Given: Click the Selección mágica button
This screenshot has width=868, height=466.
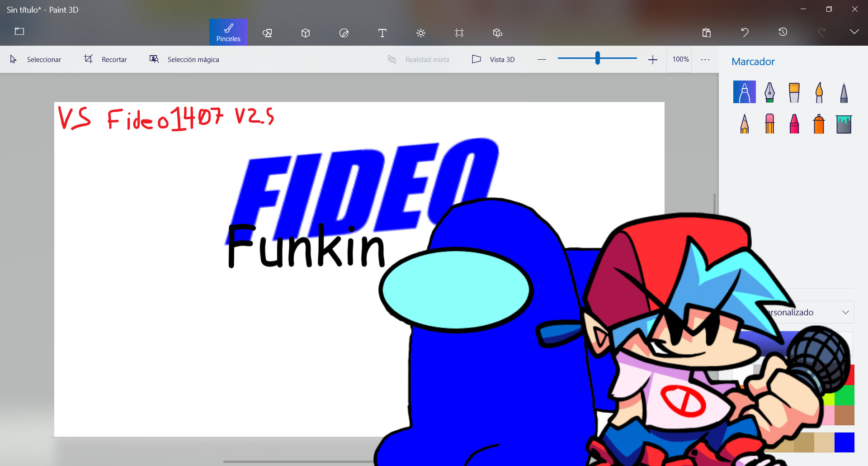Looking at the screenshot, I should 184,59.
